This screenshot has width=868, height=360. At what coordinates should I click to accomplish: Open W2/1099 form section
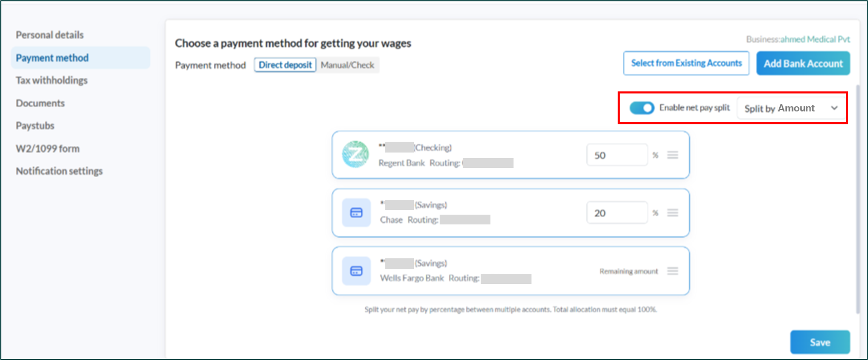[48, 148]
